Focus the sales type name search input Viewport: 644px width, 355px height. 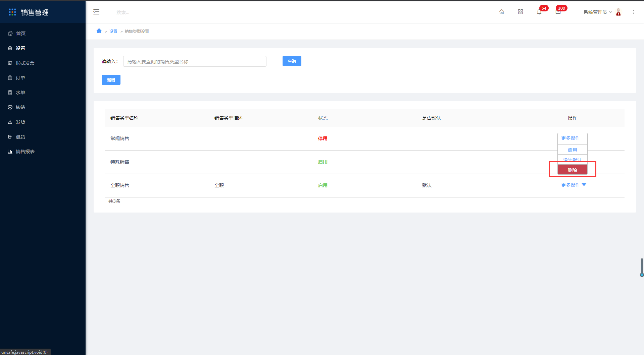point(195,61)
